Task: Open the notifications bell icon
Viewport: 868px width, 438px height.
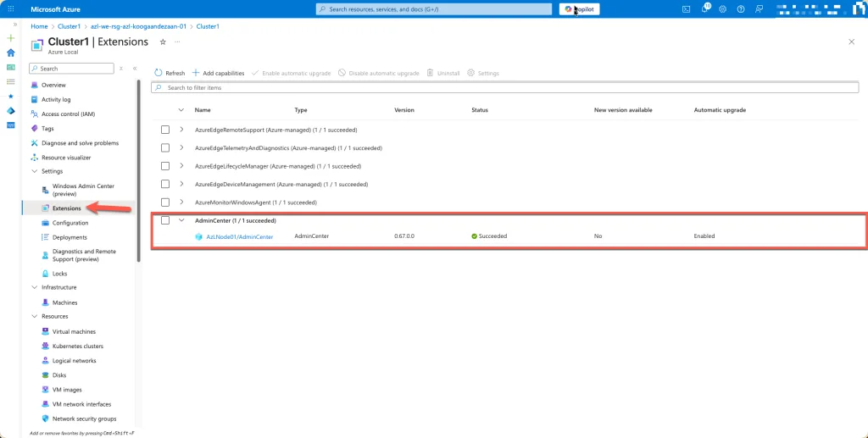Action: point(704,8)
